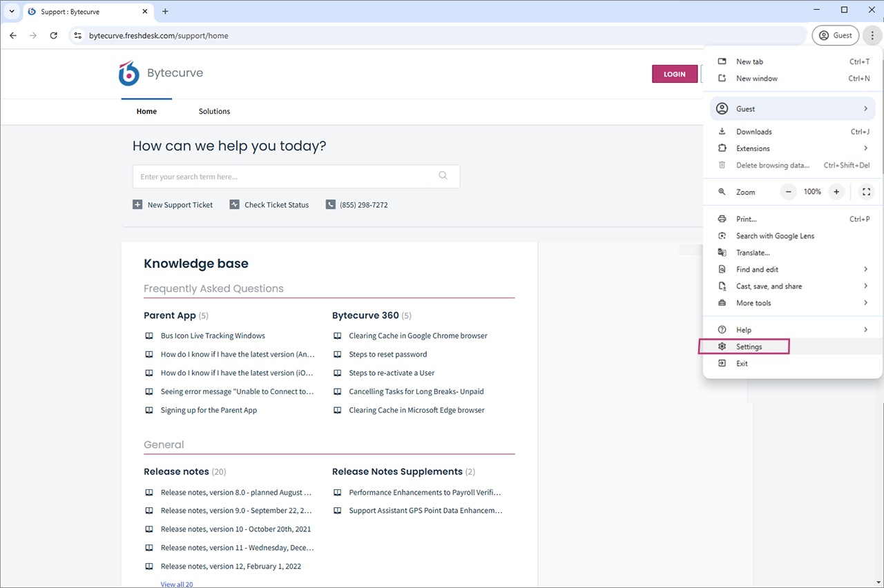The height and width of the screenshot is (588, 884).
Task: Expand Find and edit submenu
Action: [793, 269]
